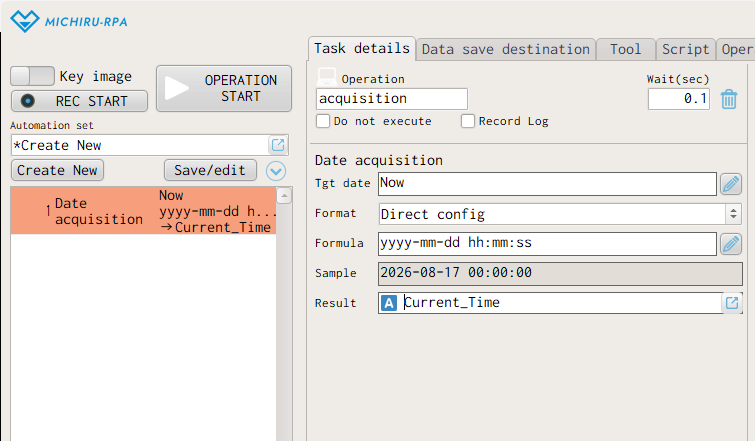Switch to the Task details tab
Viewport: 755px width, 441px height.
(362, 49)
